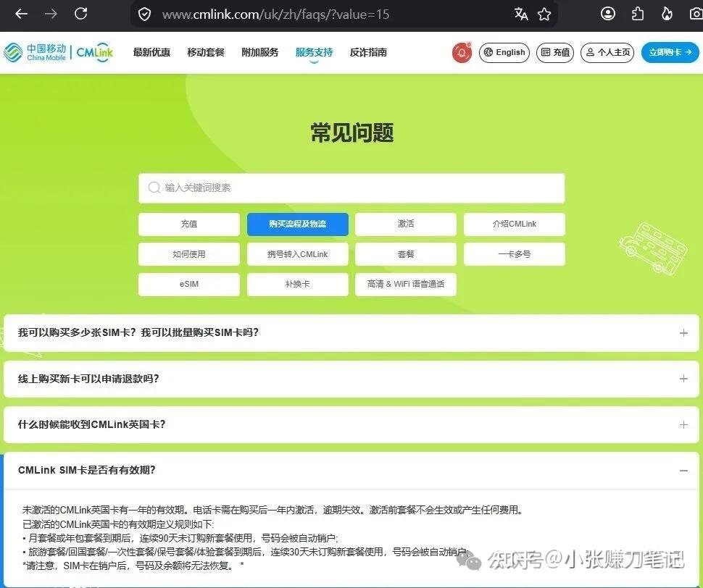The image size is (703, 588).
Task: Collapse the CMLink SIM卡是否有有效期 answer
Action: point(351,470)
